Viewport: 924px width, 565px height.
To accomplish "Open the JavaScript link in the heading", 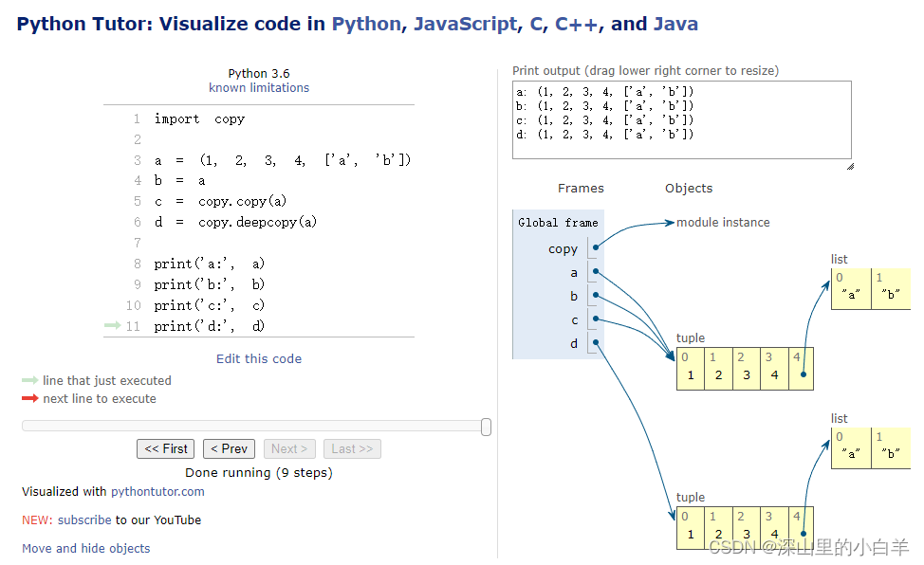I will coord(465,24).
